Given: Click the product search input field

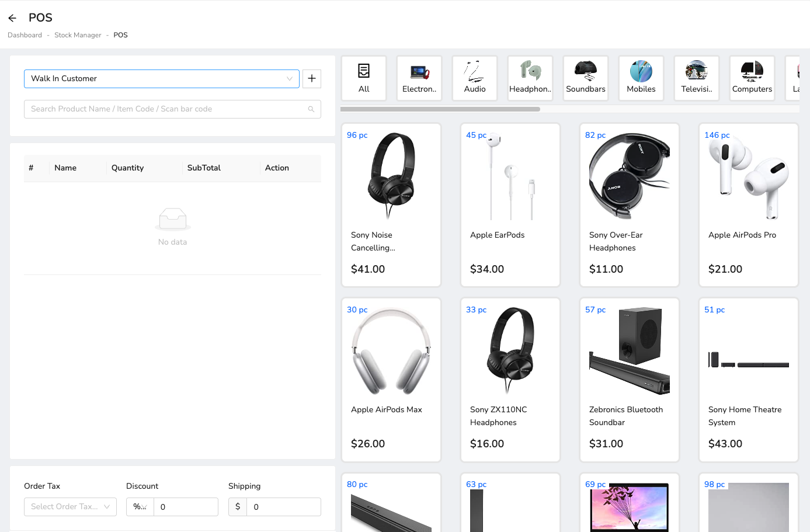Looking at the screenshot, I should click(x=172, y=109).
